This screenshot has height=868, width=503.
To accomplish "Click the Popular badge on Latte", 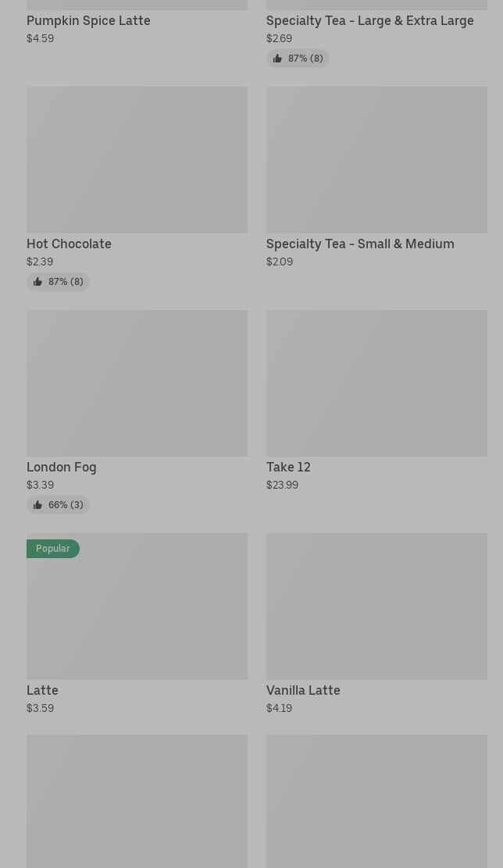I will pos(52,549).
